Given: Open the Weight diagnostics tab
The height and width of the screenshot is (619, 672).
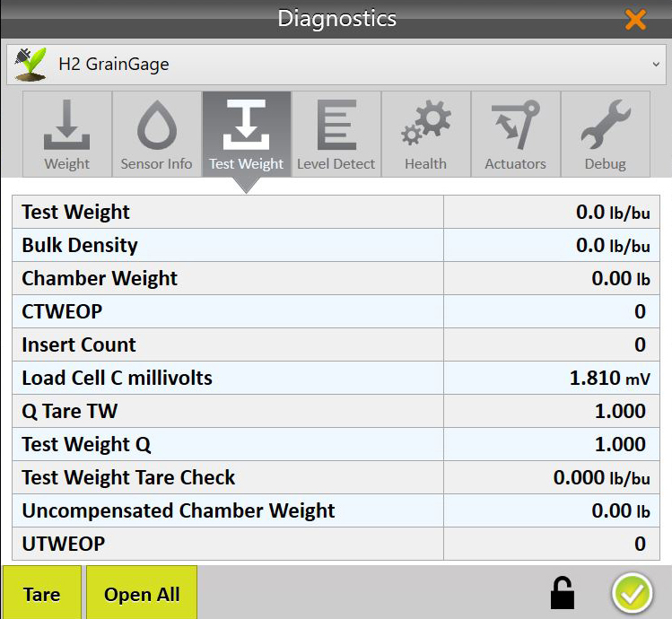Looking at the screenshot, I should 66,134.
